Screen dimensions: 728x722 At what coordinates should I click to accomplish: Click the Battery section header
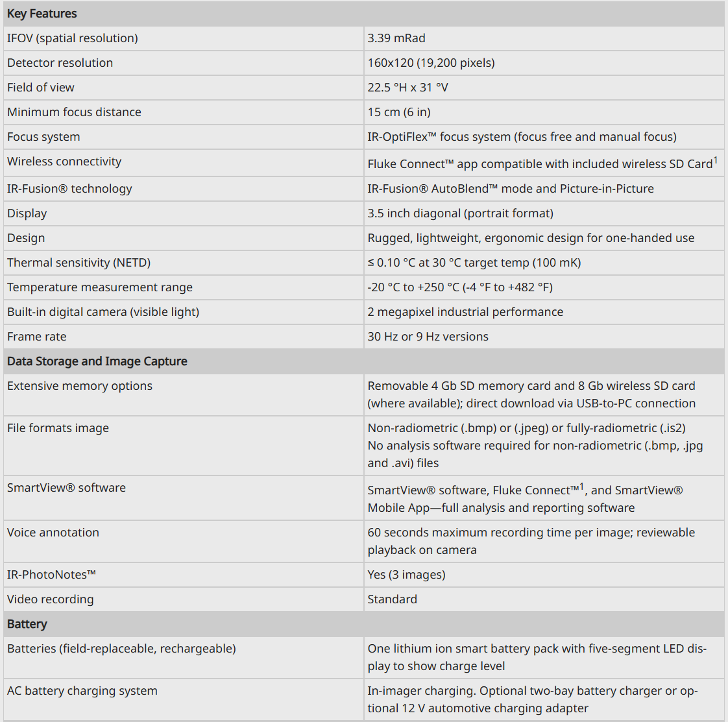click(x=27, y=624)
